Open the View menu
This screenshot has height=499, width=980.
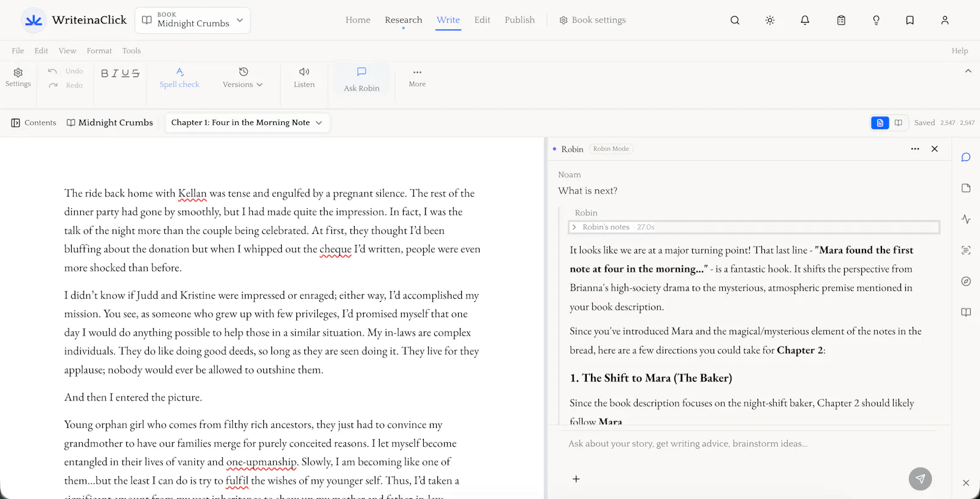point(67,51)
